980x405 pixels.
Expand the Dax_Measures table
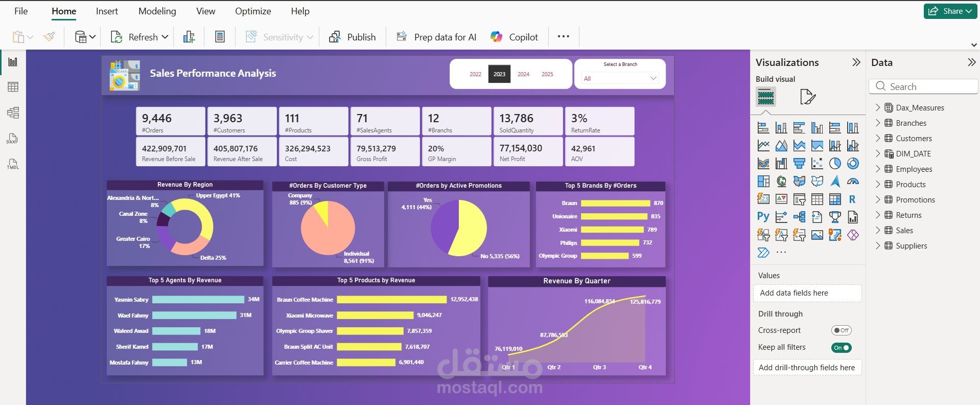pyautogui.click(x=878, y=107)
